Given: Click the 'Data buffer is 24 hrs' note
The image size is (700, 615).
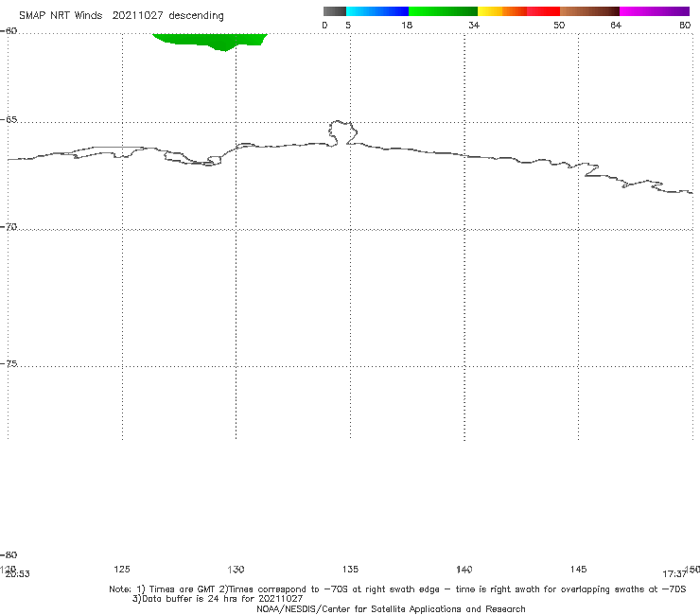Looking at the screenshot, I should click(x=218, y=599).
